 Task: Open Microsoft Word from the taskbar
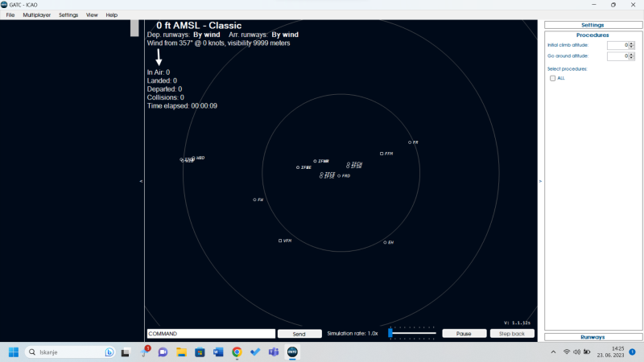[218, 352]
